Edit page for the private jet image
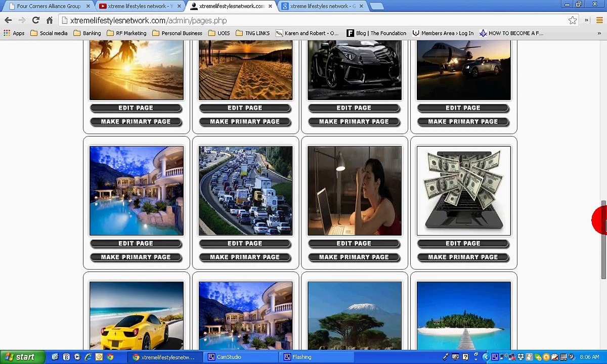607x364 pixels. pyautogui.click(x=463, y=108)
